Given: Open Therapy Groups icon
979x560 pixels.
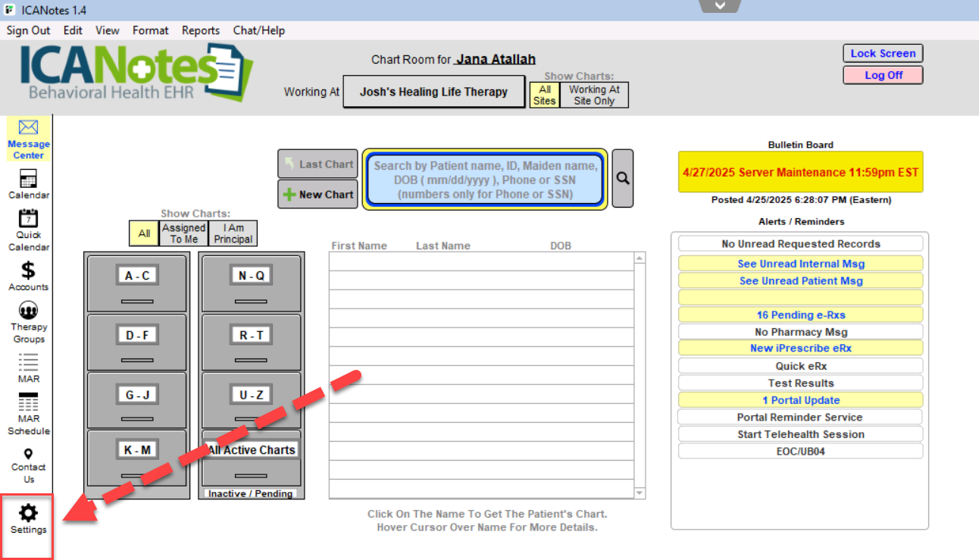Looking at the screenshot, I should click(28, 311).
